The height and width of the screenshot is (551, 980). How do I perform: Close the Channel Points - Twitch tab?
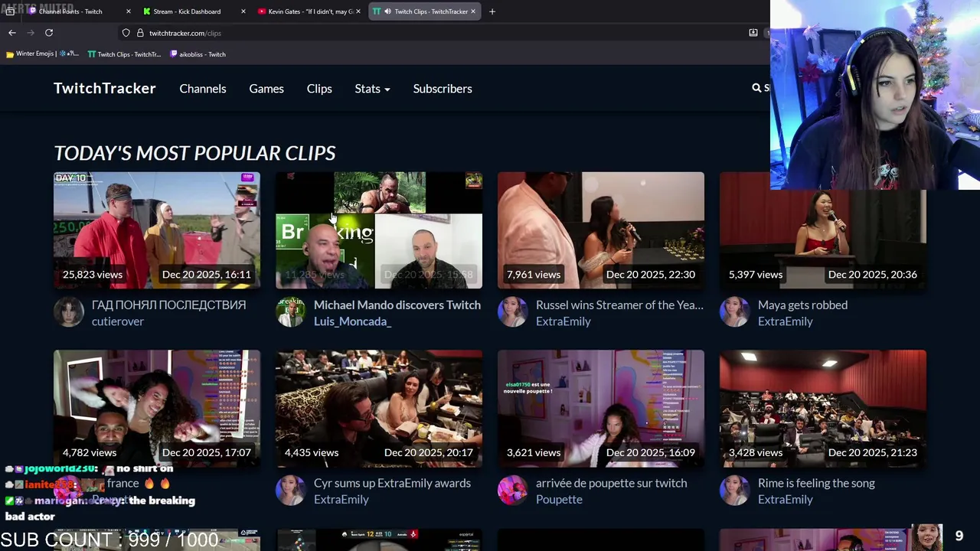pos(128,11)
